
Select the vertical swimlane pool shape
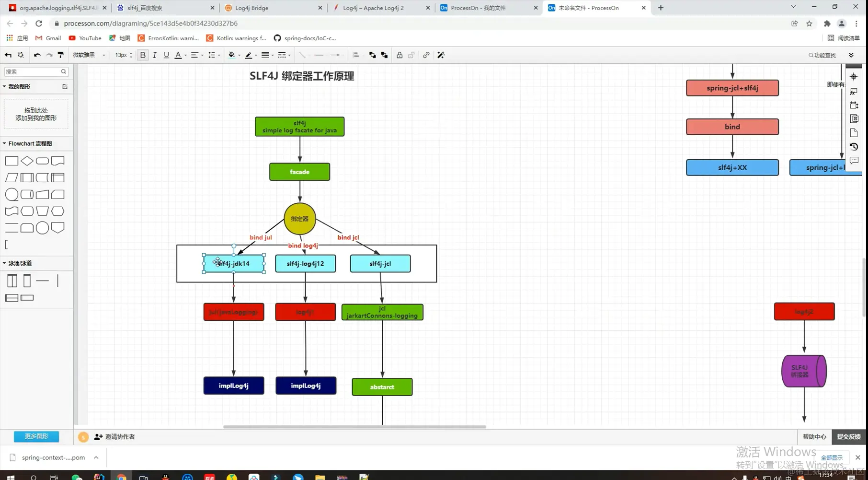12,281
